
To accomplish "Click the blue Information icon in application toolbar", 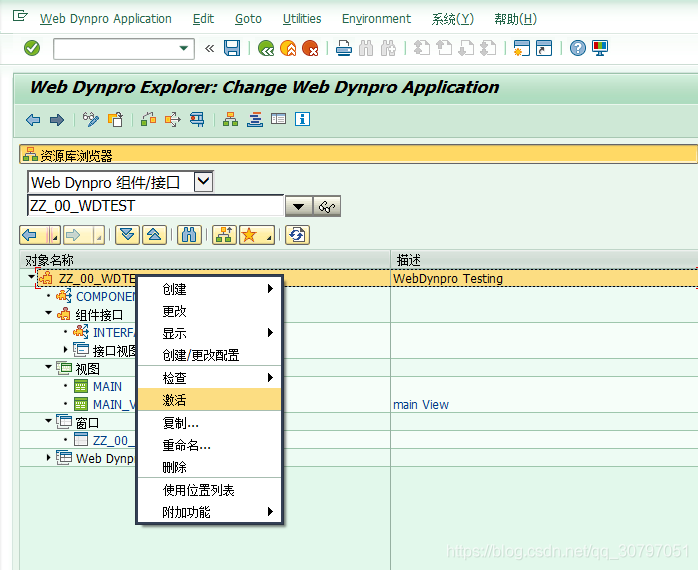I will coord(302,119).
